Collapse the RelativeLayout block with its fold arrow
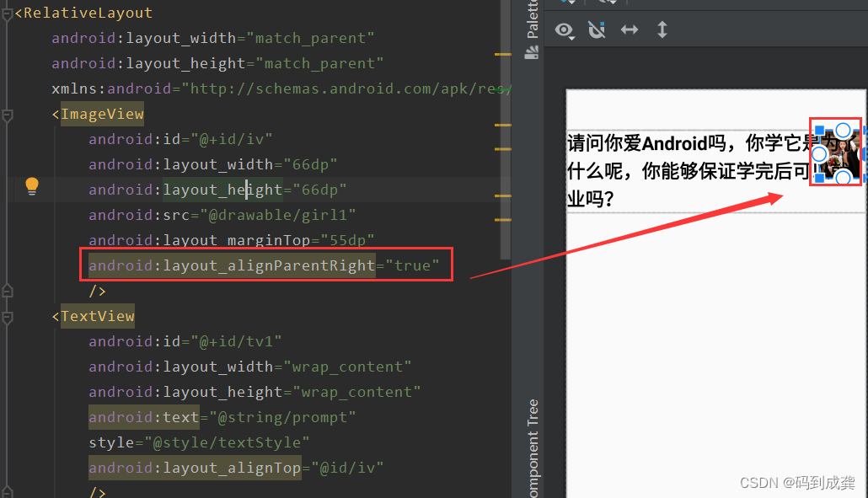Screen dimensions: 868x498 click(x=7, y=13)
